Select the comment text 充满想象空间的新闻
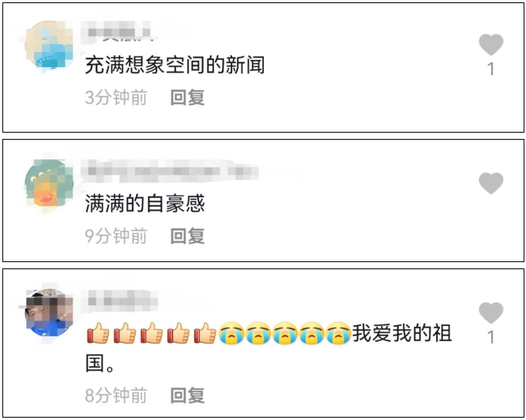The image size is (526, 420). pyautogui.click(x=175, y=65)
